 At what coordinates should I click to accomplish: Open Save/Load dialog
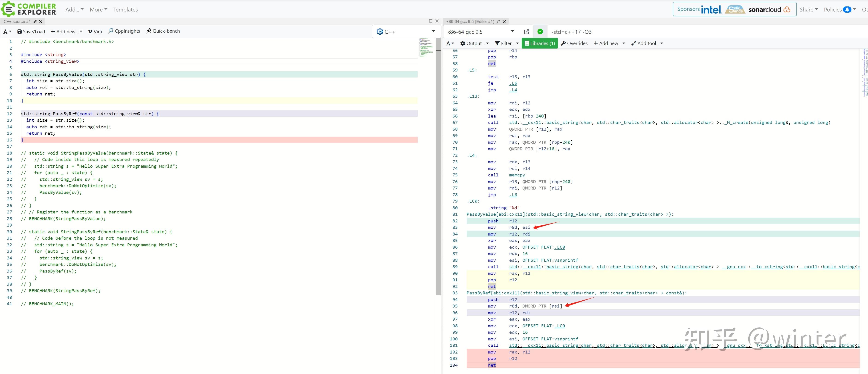[31, 32]
